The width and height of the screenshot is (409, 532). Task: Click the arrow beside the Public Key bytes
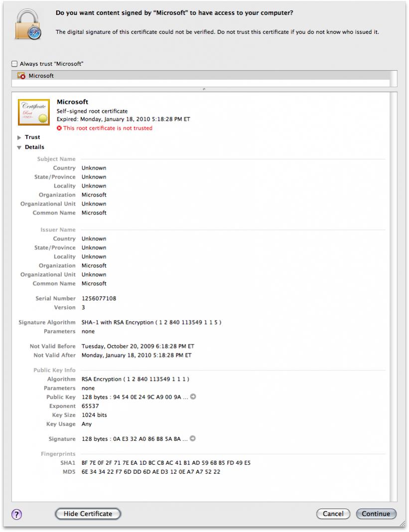pos(193,397)
